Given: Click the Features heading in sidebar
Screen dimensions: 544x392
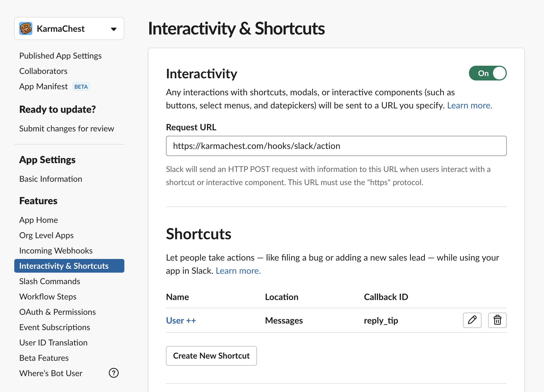Looking at the screenshot, I should [38, 201].
